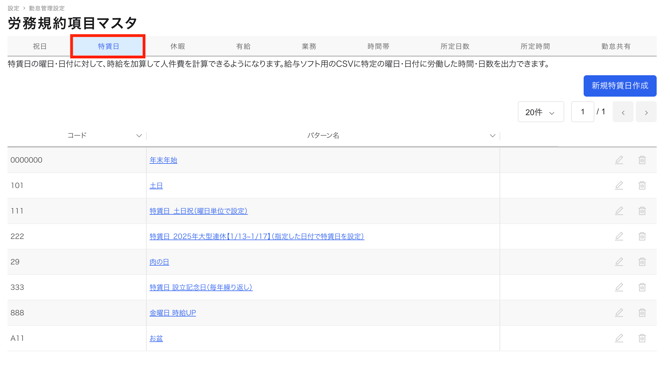
Task: Select the 特賃日 tab
Action: pos(108,46)
